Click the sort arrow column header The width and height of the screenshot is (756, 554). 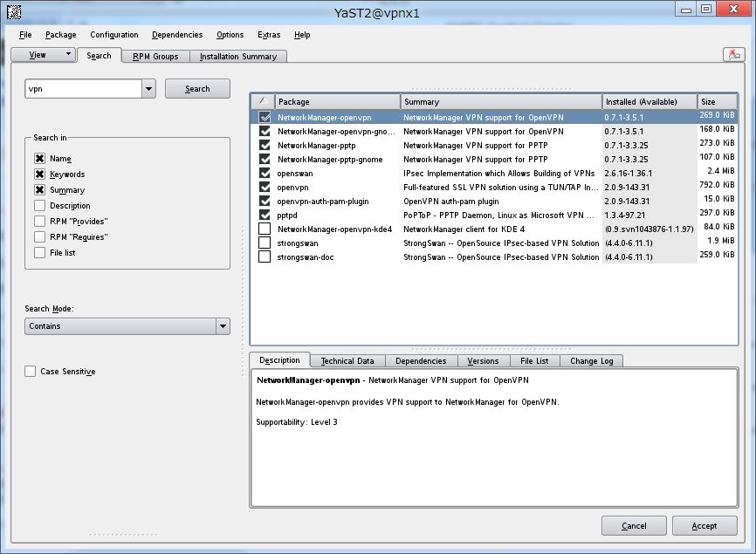[x=264, y=102]
